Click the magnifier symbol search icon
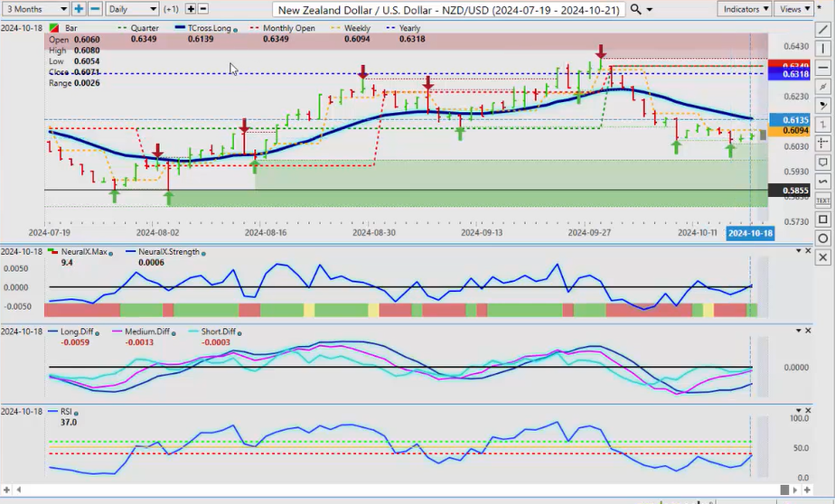The image size is (835, 504). pyautogui.click(x=639, y=9)
